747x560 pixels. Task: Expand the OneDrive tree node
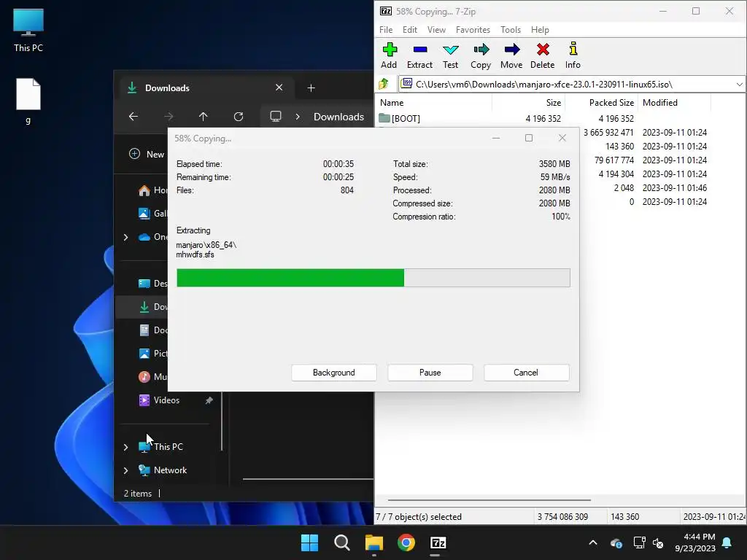tap(125, 237)
